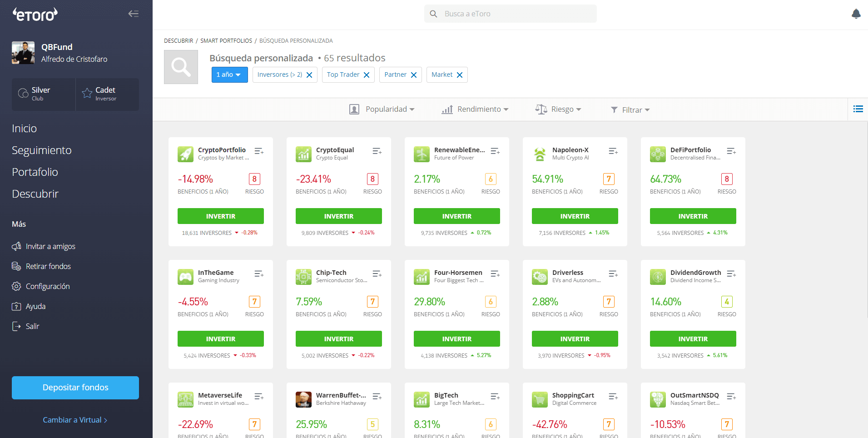Viewport: 868px width, 438px height.
Task: Click Depositar fondos button
Action: coord(75,388)
